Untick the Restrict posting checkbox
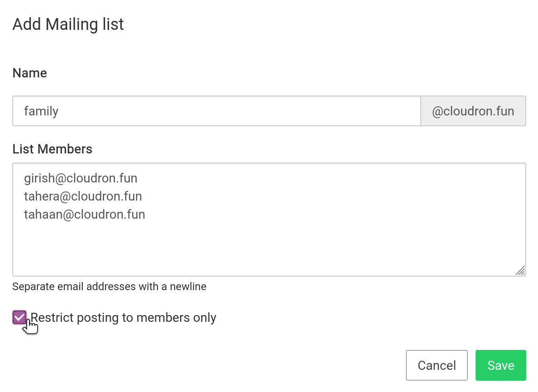Screen dimensions: 538x392 coord(19,318)
